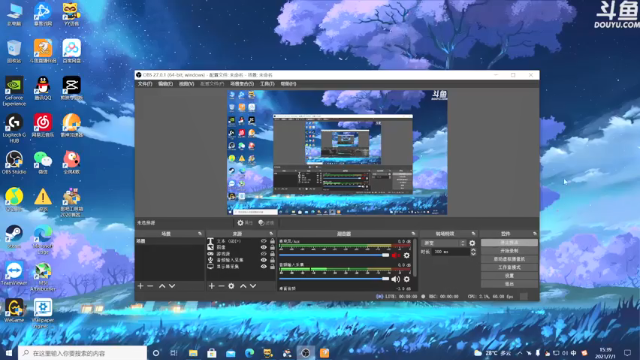640x360 pixels.
Task: Toggle visibility eye of the text source
Action: [x=264, y=241]
